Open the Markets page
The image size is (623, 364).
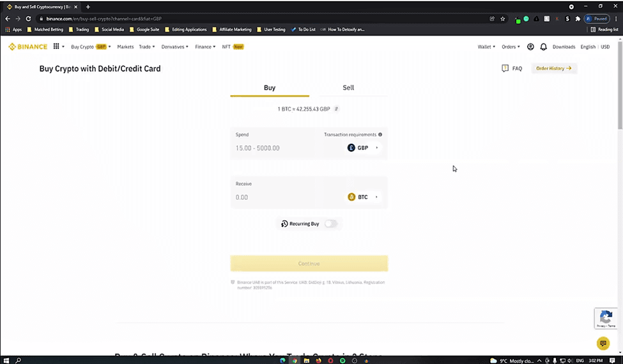[x=125, y=47]
